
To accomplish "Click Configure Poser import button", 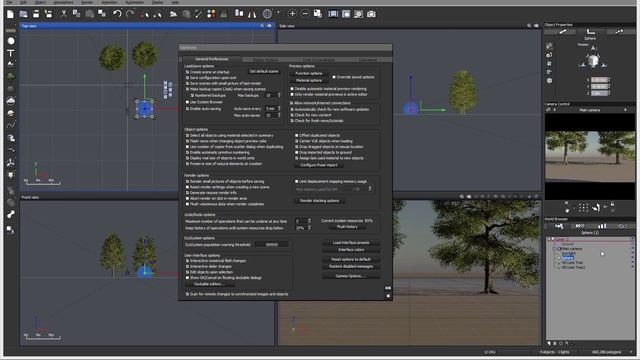I will point(318,165).
